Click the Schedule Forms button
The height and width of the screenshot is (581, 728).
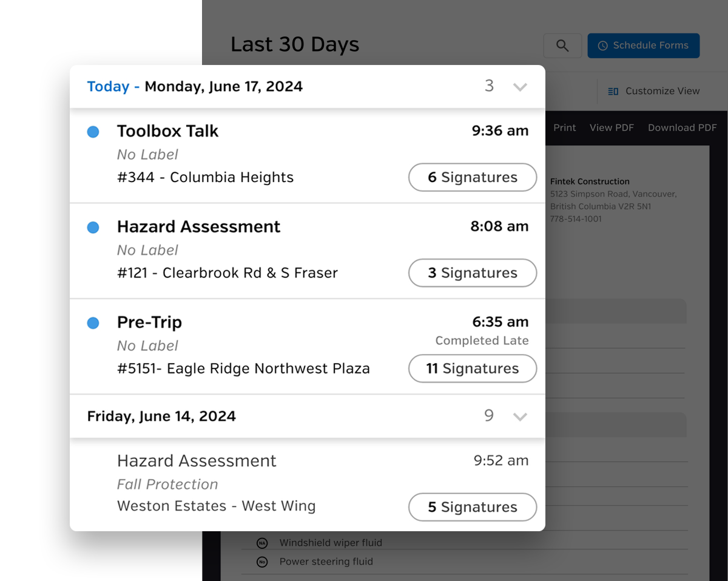click(643, 46)
